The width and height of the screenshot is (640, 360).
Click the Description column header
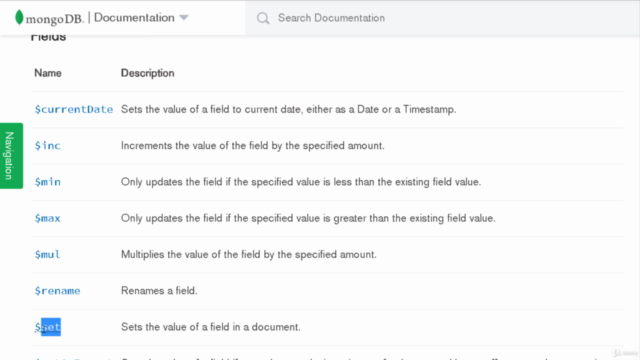click(x=147, y=73)
